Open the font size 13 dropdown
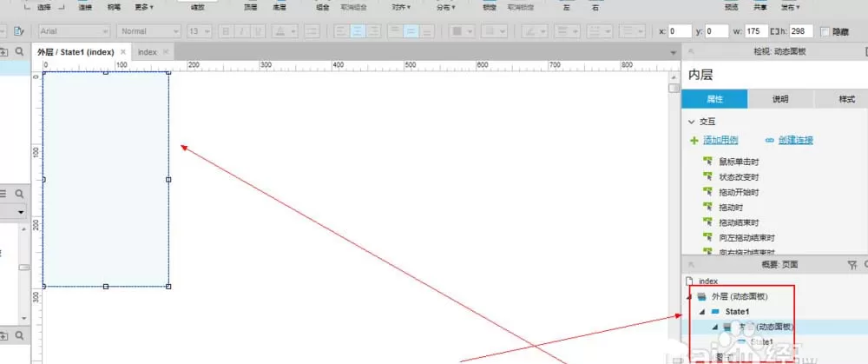The image size is (868, 364). [200, 31]
